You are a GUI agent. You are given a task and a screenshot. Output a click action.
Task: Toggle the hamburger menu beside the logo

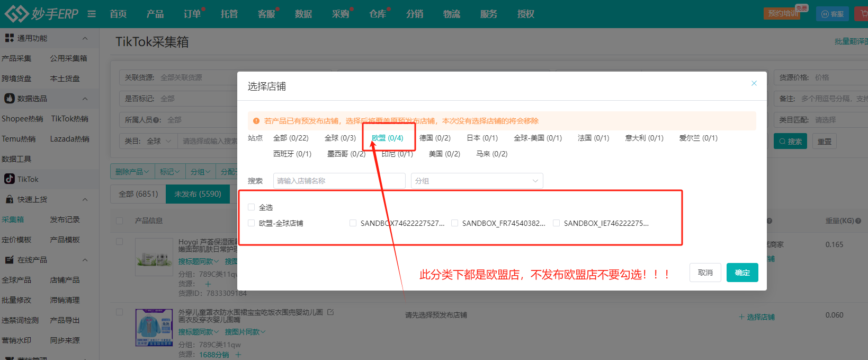pos(92,14)
